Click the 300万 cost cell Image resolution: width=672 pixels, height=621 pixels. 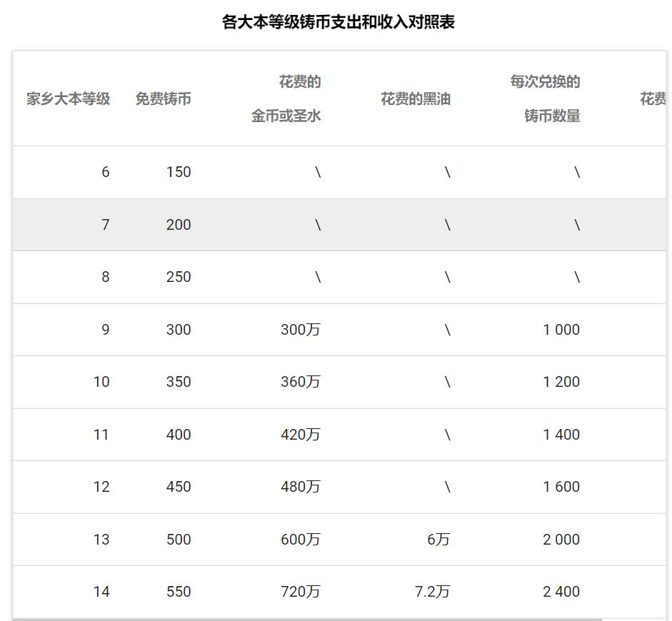(x=300, y=330)
